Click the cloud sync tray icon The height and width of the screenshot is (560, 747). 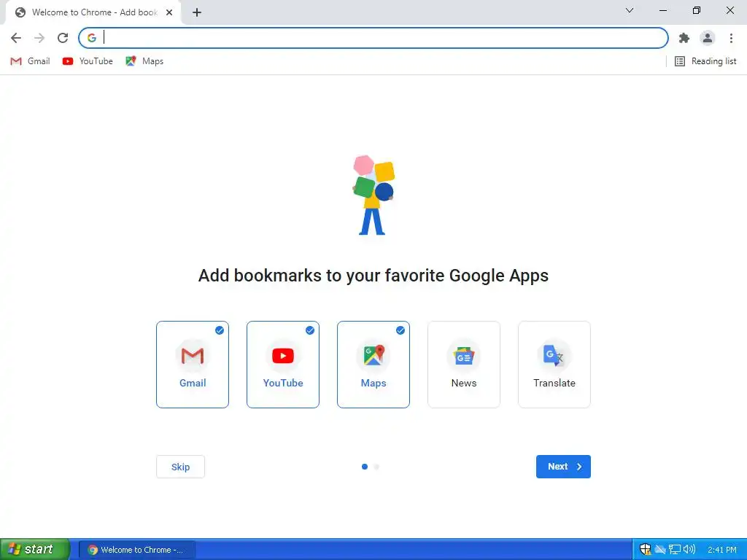click(x=659, y=550)
